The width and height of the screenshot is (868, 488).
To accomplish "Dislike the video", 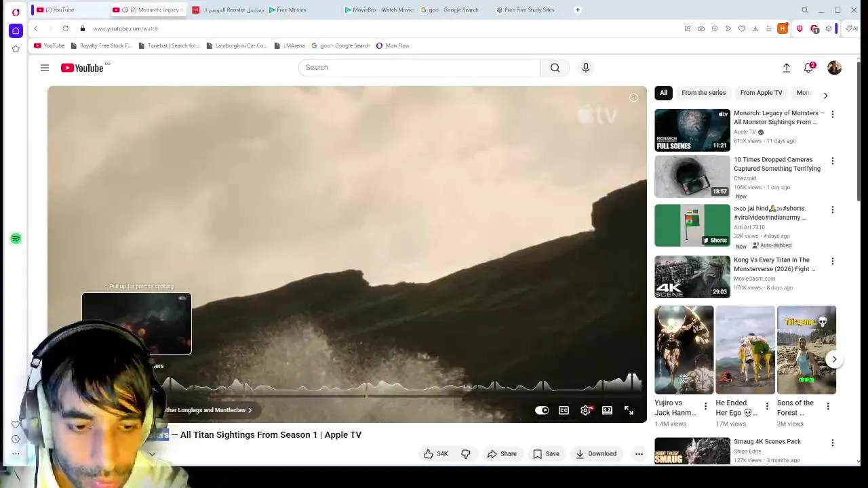I will [x=466, y=454].
